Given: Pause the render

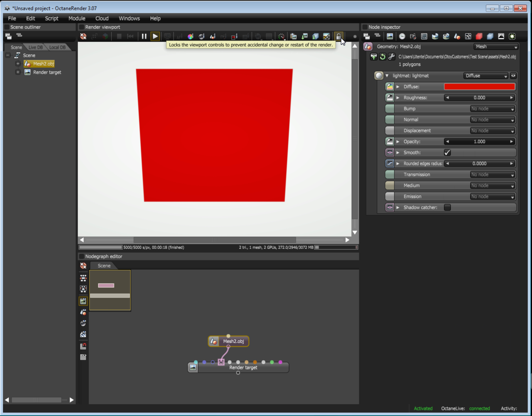Looking at the screenshot, I should (x=144, y=37).
